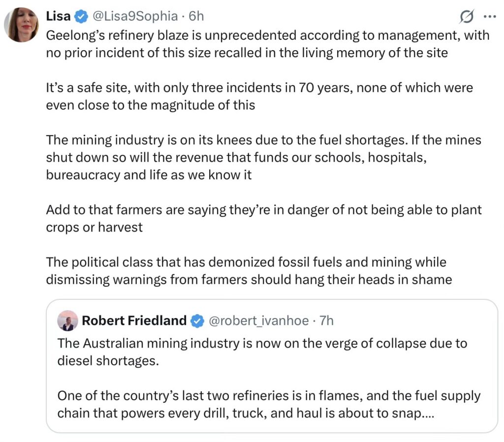Click the Grok slashed-circle icon
Screen dimensions: 504x442
click(465, 17)
